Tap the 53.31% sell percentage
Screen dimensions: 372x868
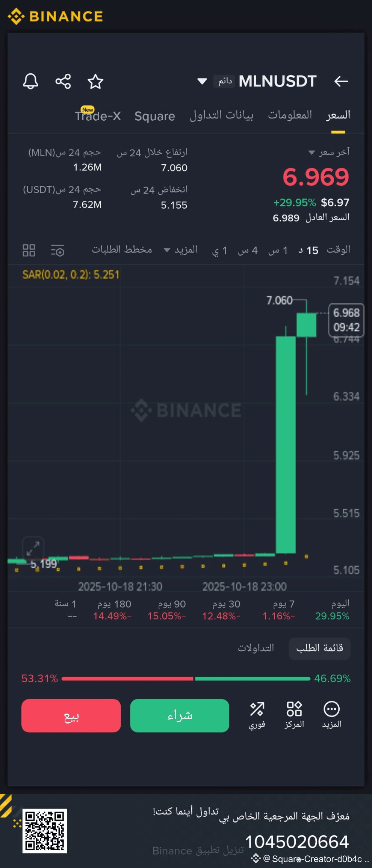39,679
